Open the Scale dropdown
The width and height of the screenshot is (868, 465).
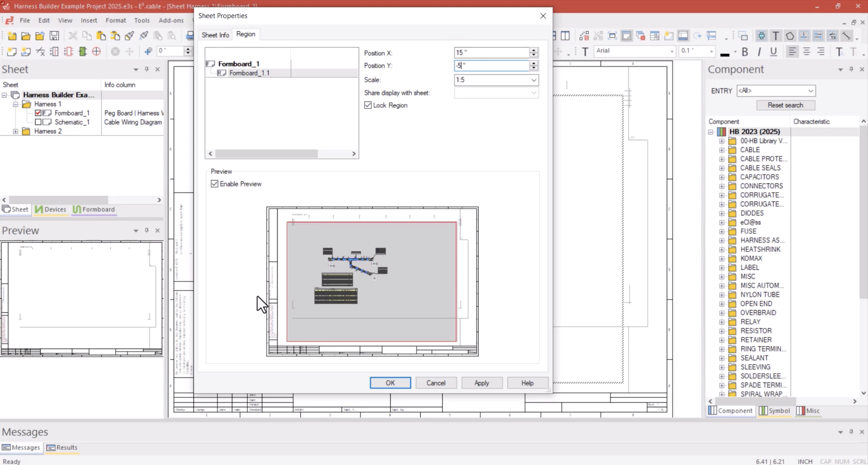[x=533, y=80]
